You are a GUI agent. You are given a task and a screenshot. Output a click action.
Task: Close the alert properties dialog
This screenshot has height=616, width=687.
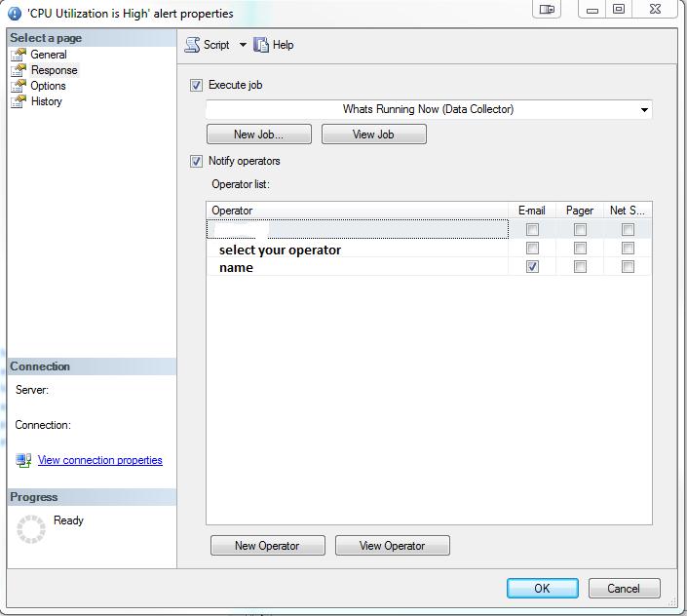coord(655,9)
